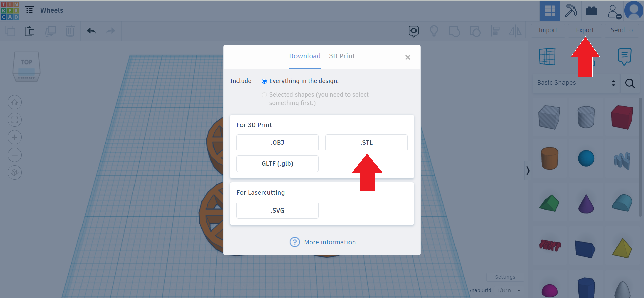The width and height of the screenshot is (644, 298).
Task: Pick the yellow Pyramid shape
Action: pos(622,248)
